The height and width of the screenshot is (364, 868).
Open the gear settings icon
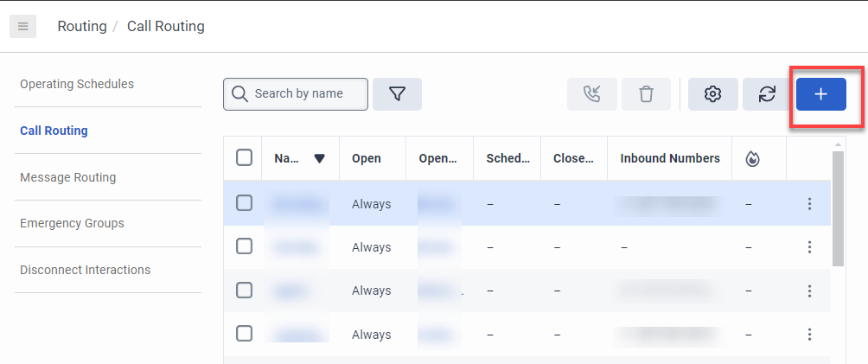pyautogui.click(x=712, y=94)
